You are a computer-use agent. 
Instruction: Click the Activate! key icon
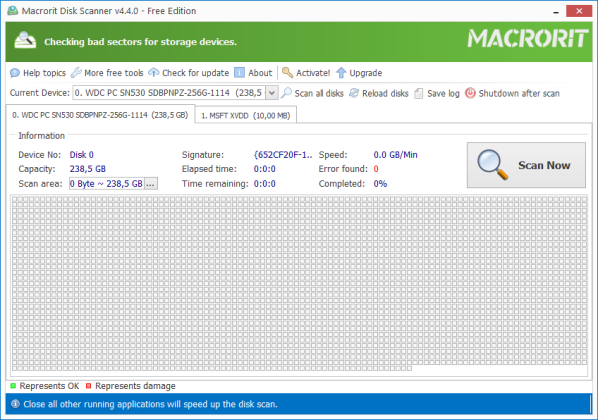[287, 72]
